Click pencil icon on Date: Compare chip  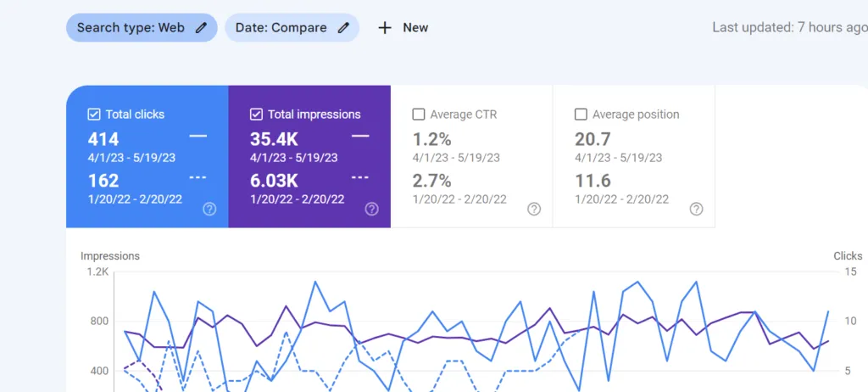[344, 28]
